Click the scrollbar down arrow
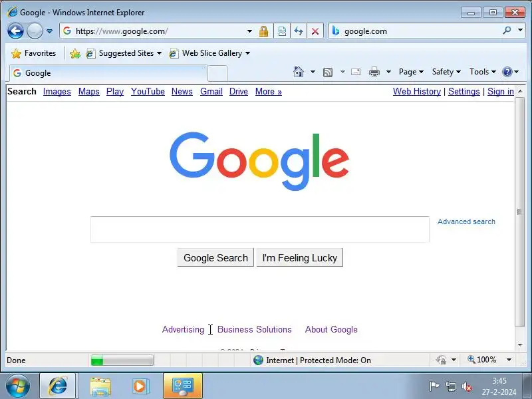The height and width of the screenshot is (399, 532). pos(520,344)
